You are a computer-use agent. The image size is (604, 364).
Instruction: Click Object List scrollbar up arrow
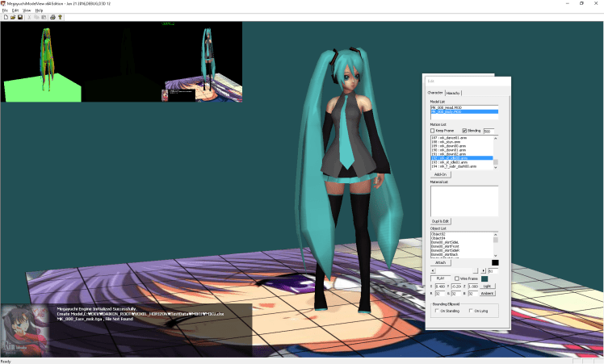click(x=496, y=235)
